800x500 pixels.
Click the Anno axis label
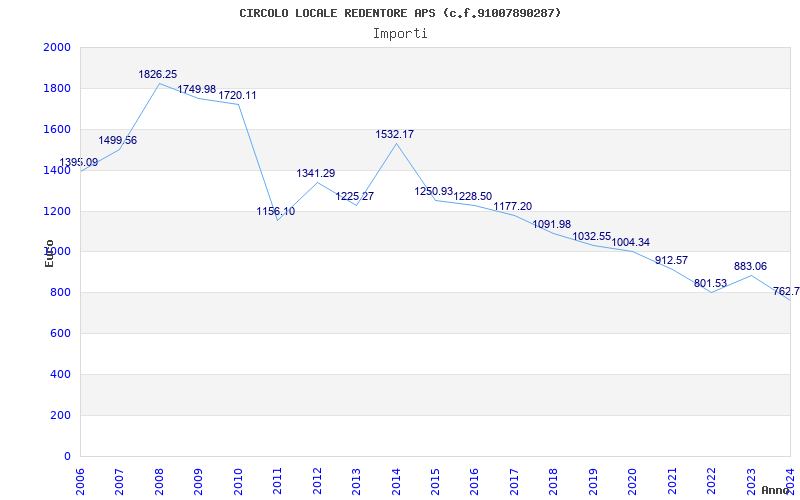tap(775, 490)
